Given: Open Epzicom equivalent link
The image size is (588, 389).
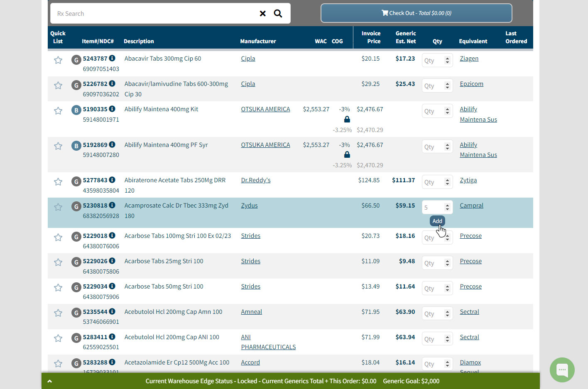Looking at the screenshot, I should (471, 84).
